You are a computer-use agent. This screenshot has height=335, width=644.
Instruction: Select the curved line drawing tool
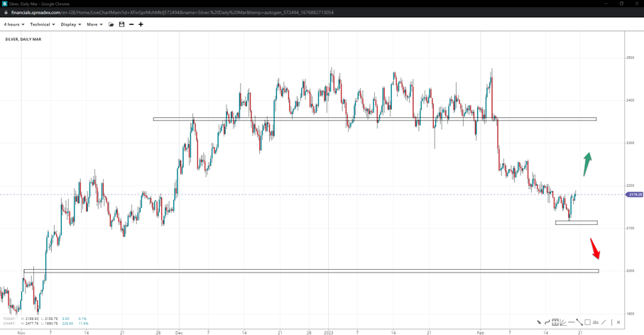pyautogui.click(x=547, y=322)
